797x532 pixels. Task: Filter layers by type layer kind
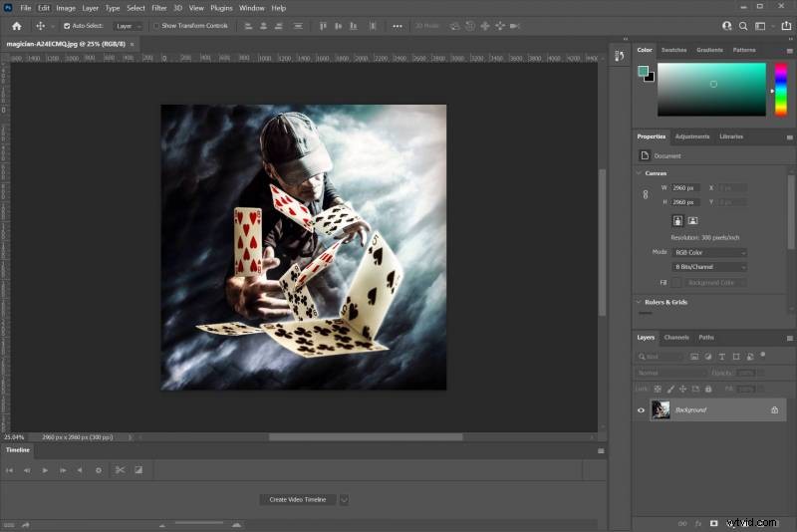point(721,357)
